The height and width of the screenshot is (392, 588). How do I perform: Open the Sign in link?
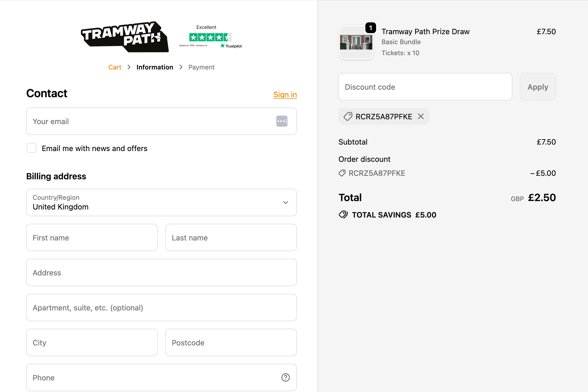(x=285, y=95)
